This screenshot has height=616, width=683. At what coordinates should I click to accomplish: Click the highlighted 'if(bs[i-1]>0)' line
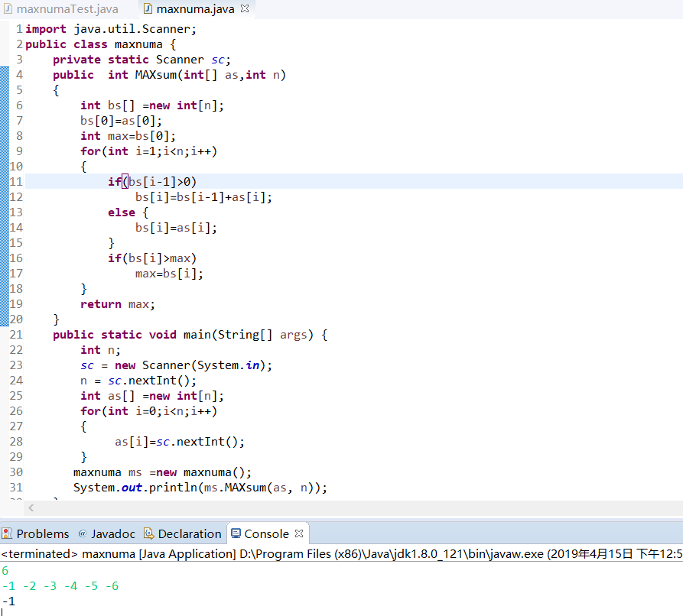pyautogui.click(x=152, y=182)
